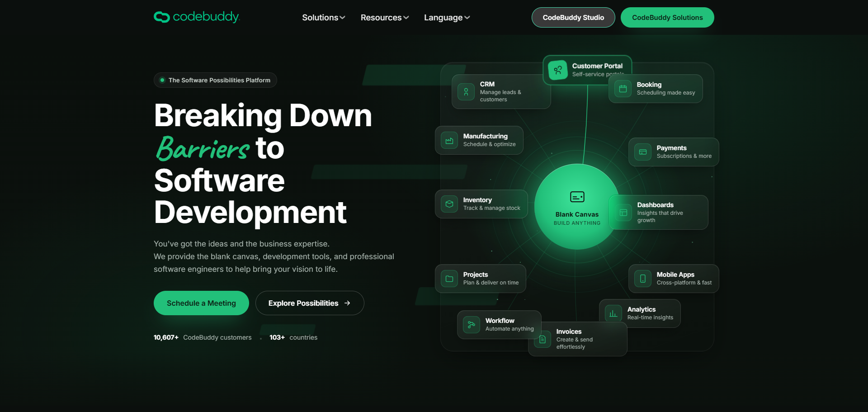Click the Dashboards card title
Screen dimensions: 868x412
click(655, 205)
